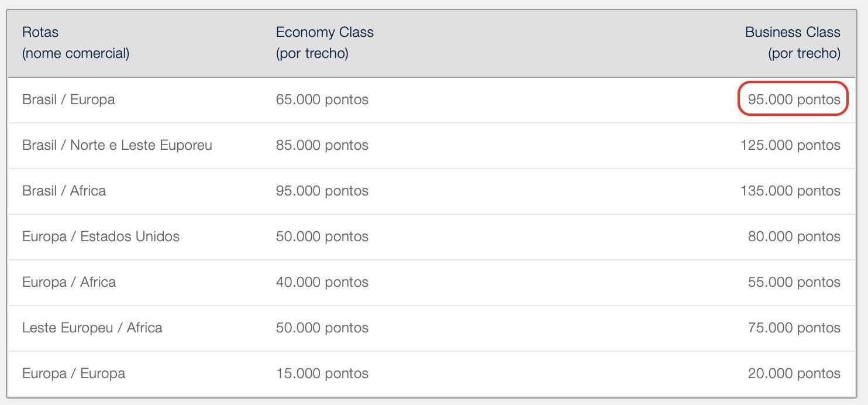868x405 pixels.
Task: Select the Europa / Africa route
Action: coord(69,282)
